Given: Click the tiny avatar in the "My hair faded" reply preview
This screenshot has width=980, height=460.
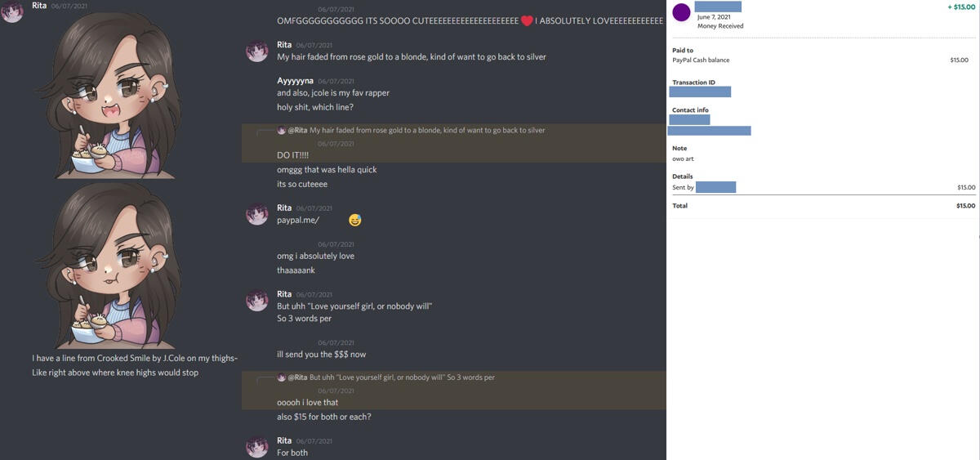Looking at the screenshot, I should (x=282, y=130).
